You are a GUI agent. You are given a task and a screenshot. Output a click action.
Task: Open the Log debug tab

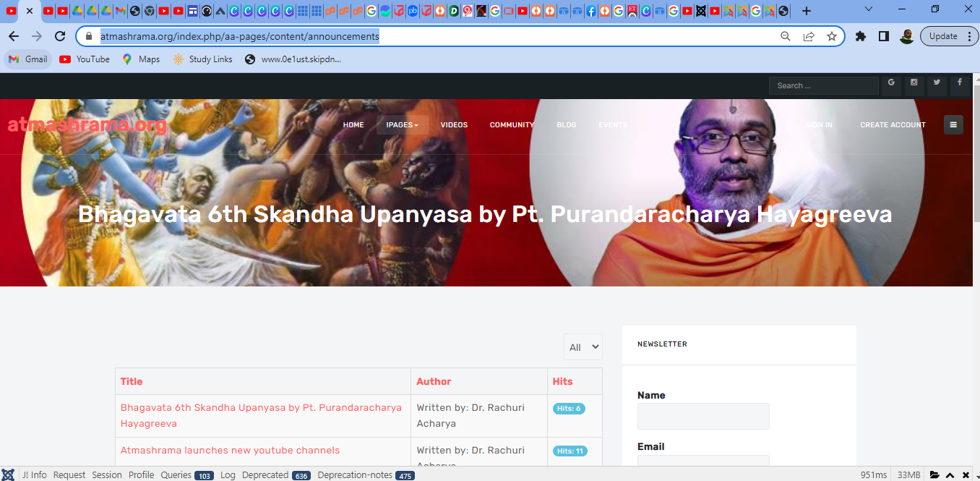coord(228,475)
